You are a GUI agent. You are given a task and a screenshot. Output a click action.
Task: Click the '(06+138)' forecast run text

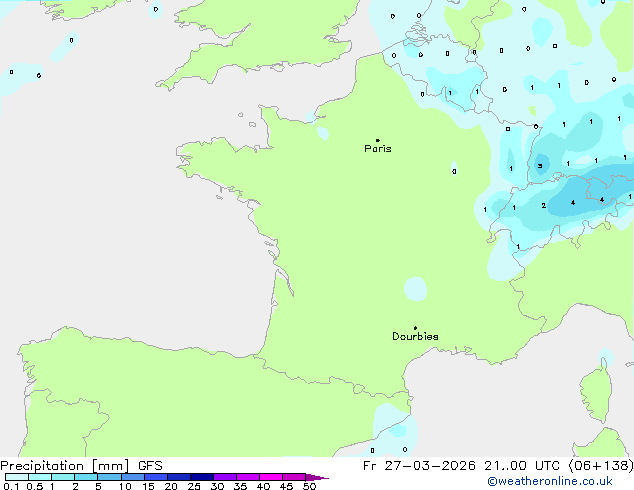pyautogui.click(x=601, y=466)
